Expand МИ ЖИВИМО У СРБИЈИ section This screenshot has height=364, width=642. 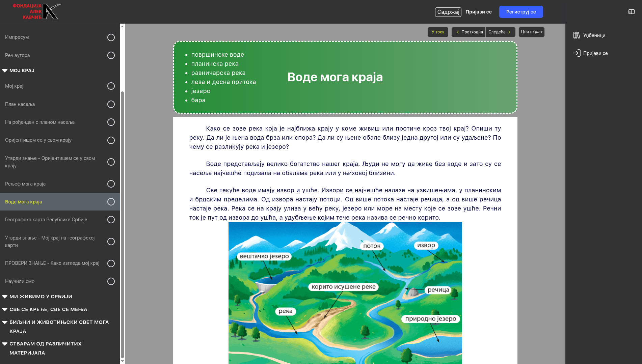tap(5, 297)
